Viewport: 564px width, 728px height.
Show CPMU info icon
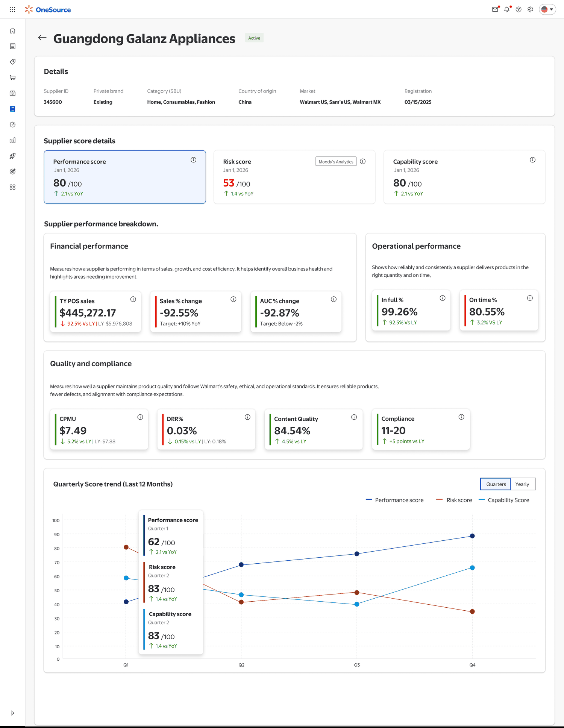[x=140, y=417]
